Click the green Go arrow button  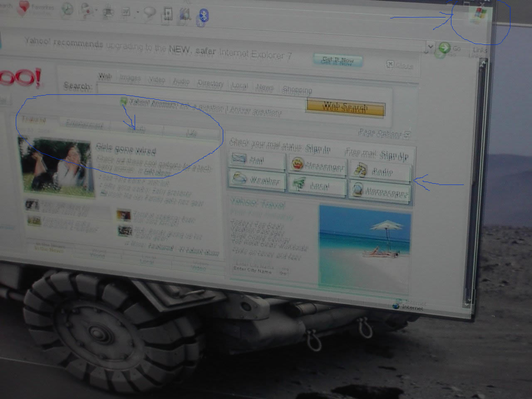click(x=444, y=48)
